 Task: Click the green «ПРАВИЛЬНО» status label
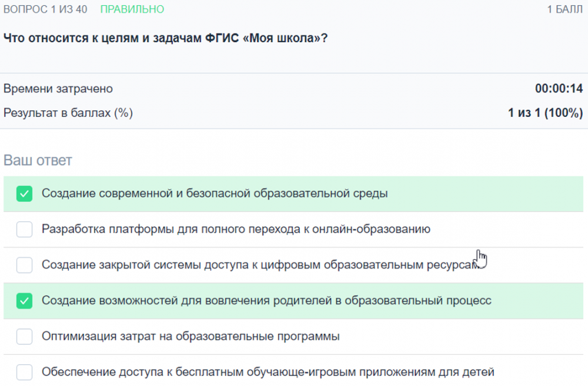132,9
